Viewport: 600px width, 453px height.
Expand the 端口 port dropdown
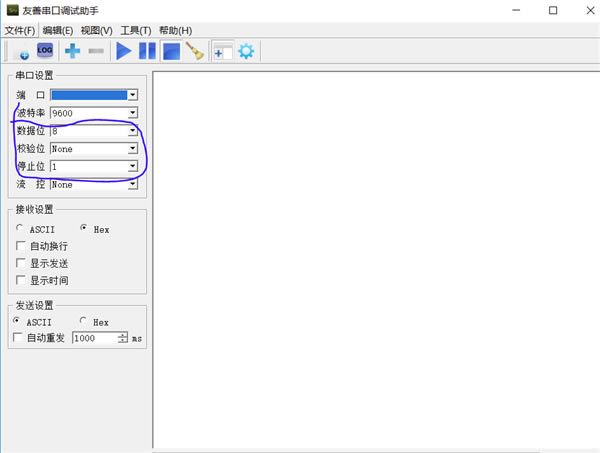pyautogui.click(x=132, y=95)
